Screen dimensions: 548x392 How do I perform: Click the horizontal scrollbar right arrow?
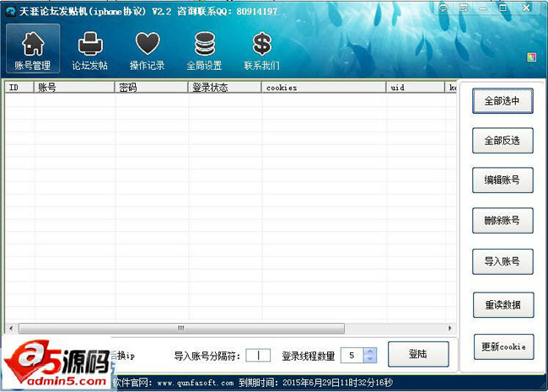450,328
